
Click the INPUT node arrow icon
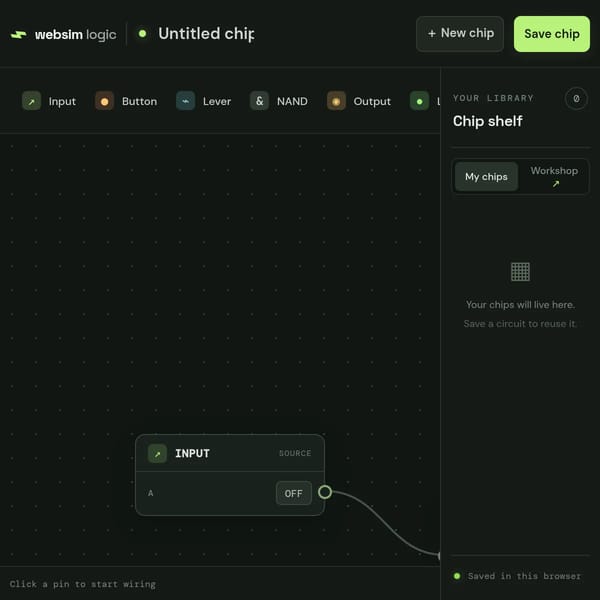tap(157, 453)
